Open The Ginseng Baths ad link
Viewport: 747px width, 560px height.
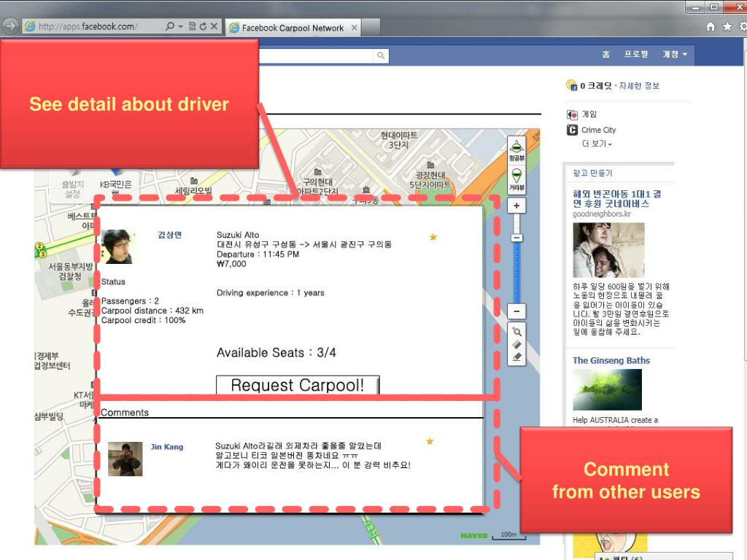(611, 360)
